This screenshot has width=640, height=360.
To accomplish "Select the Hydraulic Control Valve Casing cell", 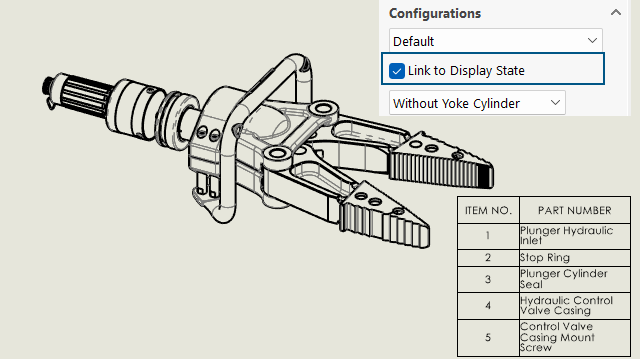I will point(575,306).
